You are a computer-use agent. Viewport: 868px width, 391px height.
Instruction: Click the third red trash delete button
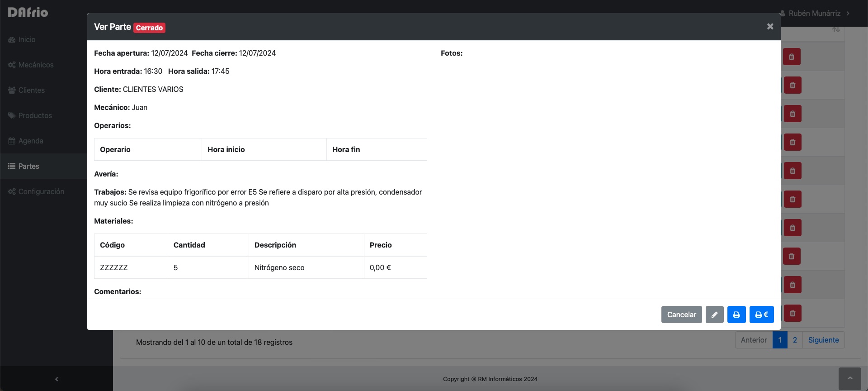pyautogui.click(x=793, y=114)
